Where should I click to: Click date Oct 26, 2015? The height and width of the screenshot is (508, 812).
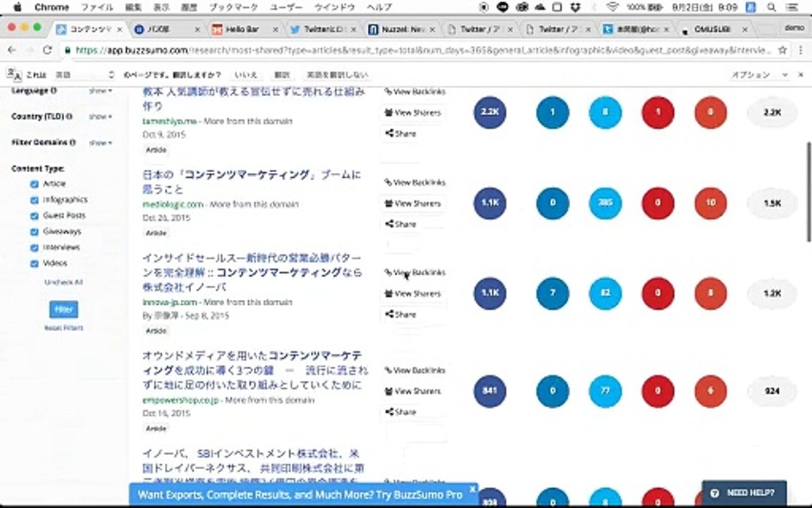click(x=166, y=218)
